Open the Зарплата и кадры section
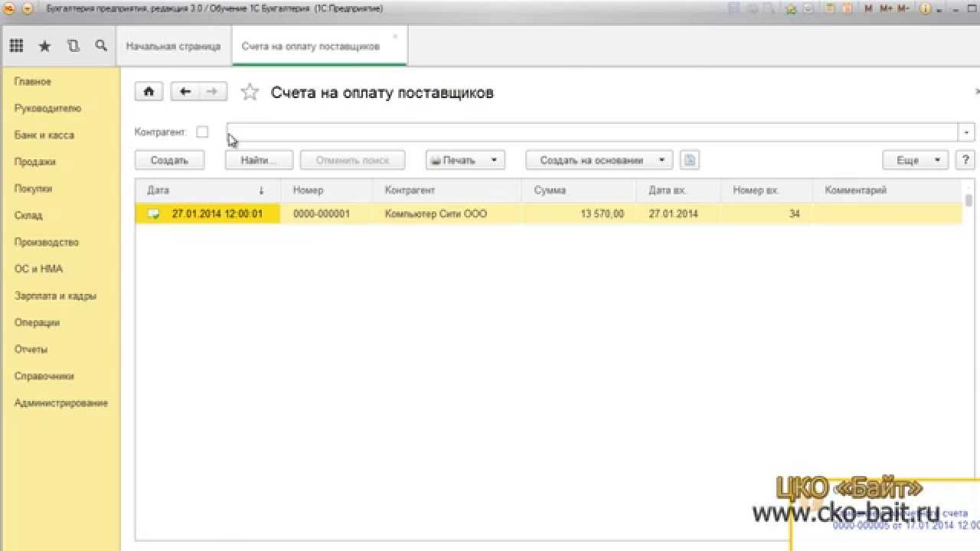Image resolution: width=980 pixels, height=551 pixels. [x=55, y=295]
